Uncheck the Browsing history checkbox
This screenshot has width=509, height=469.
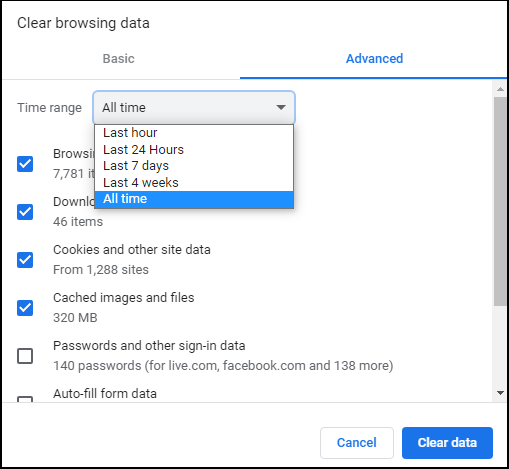click(25, 164)
